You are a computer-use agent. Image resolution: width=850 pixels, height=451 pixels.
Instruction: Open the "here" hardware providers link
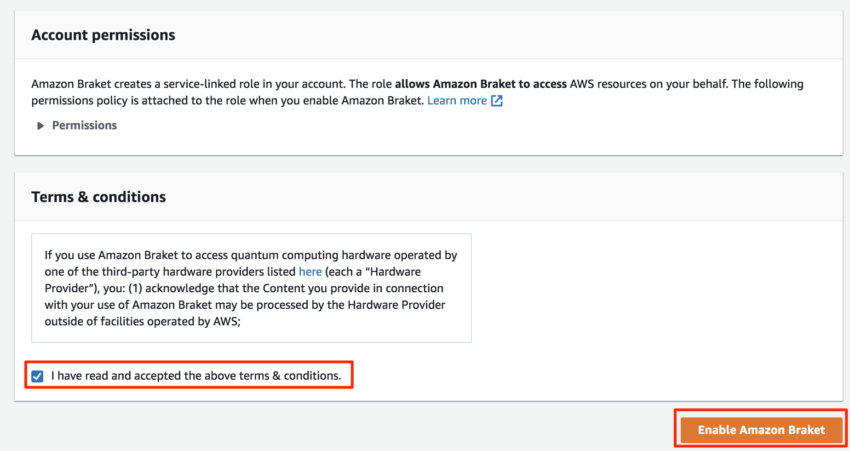[x=310, y=272]
